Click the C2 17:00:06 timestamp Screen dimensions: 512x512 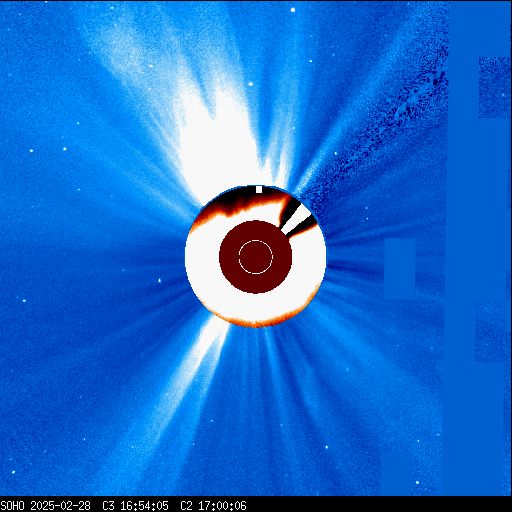213,506
